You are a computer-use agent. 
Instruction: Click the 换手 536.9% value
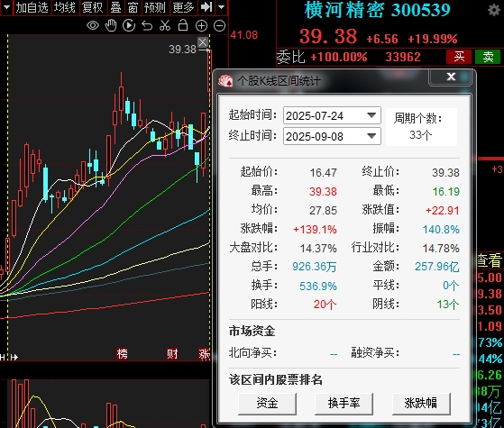pos(318,286)
